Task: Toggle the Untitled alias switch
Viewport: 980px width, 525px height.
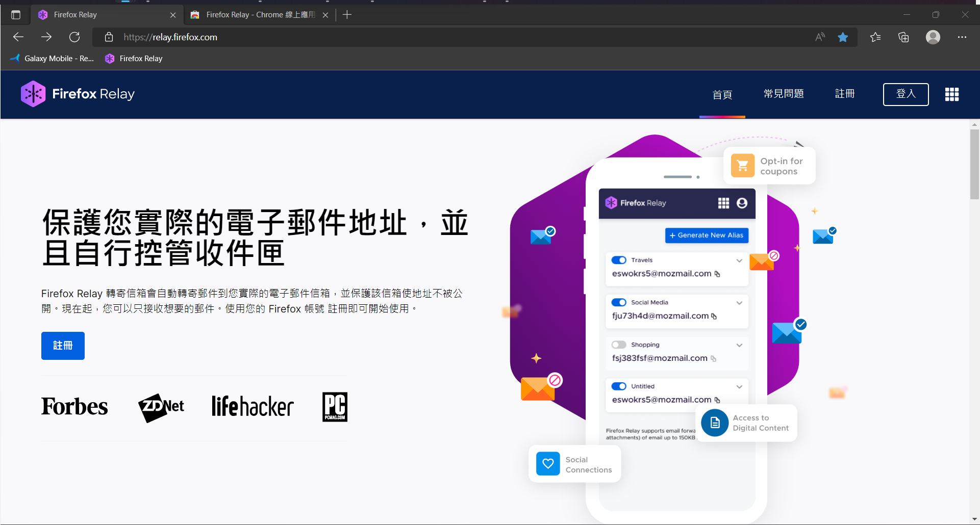Action: tap(619, 386)
